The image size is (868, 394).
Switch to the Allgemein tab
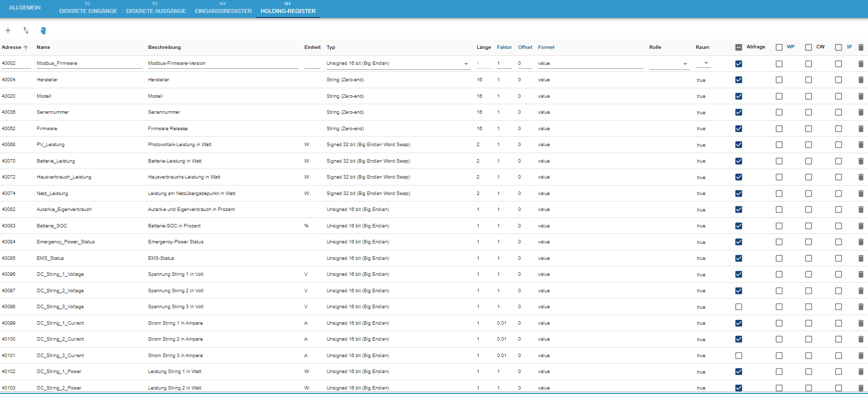(25, 8)
